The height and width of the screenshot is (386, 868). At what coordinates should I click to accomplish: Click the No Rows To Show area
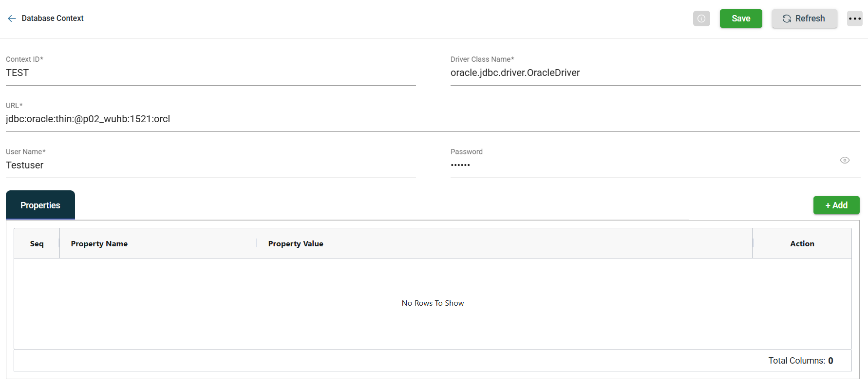pos(433,303)
